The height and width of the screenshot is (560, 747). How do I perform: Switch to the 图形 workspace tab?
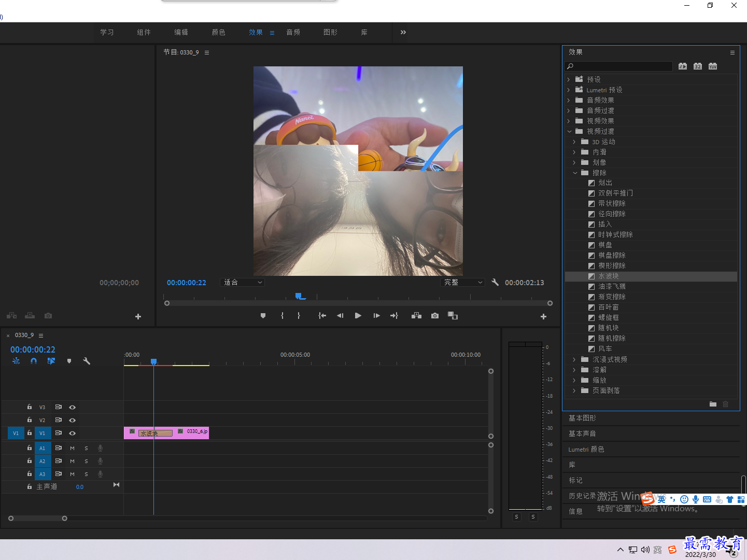[330, 32]
